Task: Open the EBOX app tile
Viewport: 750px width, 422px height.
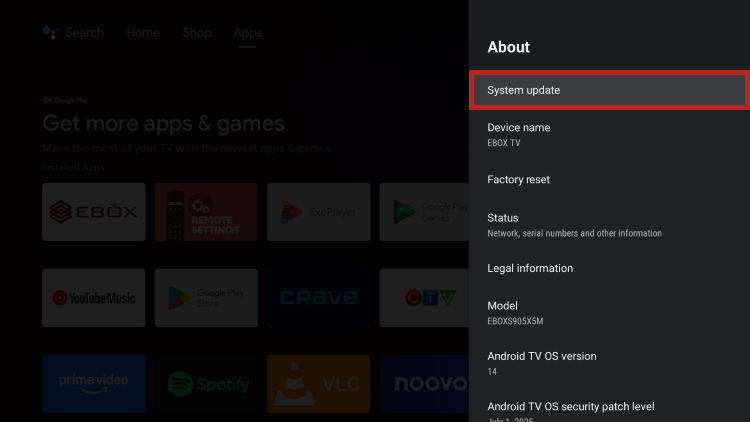Action: pos(93,212)
